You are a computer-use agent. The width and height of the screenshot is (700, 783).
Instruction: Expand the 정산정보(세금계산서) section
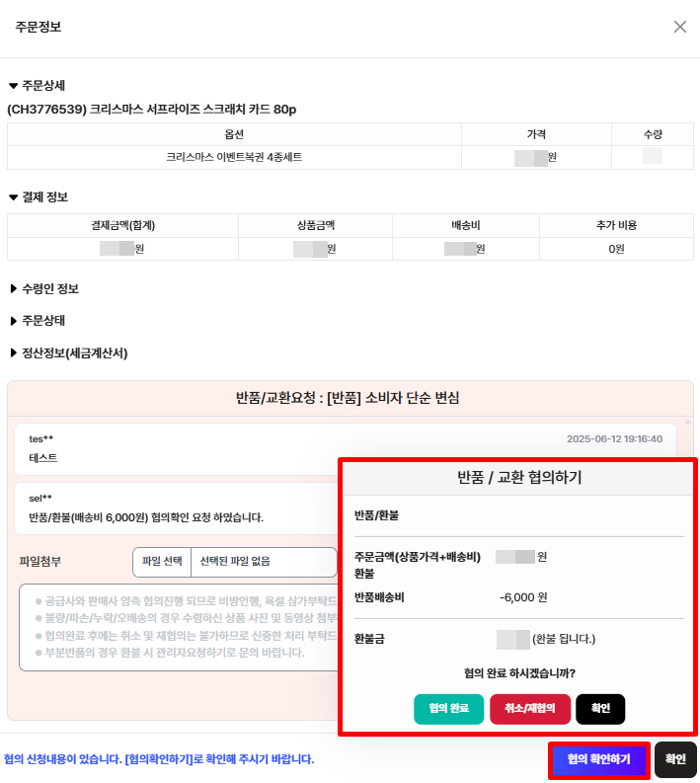tap(69, 353)
